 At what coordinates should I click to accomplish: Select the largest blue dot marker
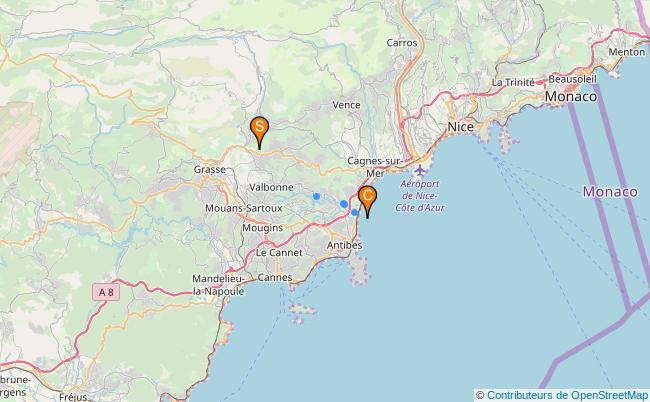click(x=344, y=204)
